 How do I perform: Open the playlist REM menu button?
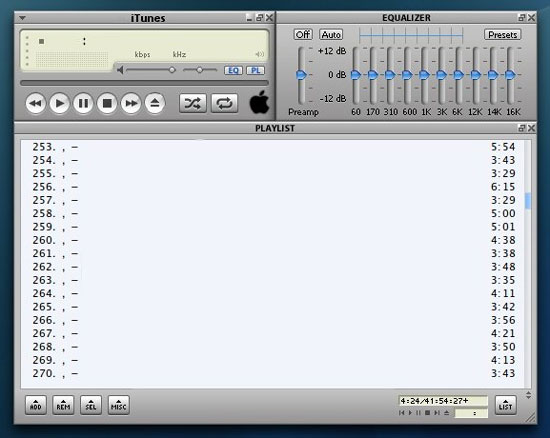pyautogui.click(x=63, y=405)
